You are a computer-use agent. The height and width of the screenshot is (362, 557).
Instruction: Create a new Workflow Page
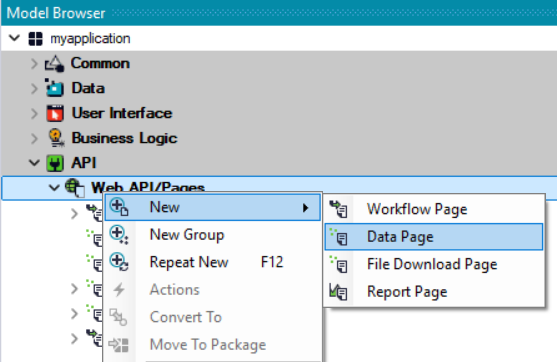434,209
